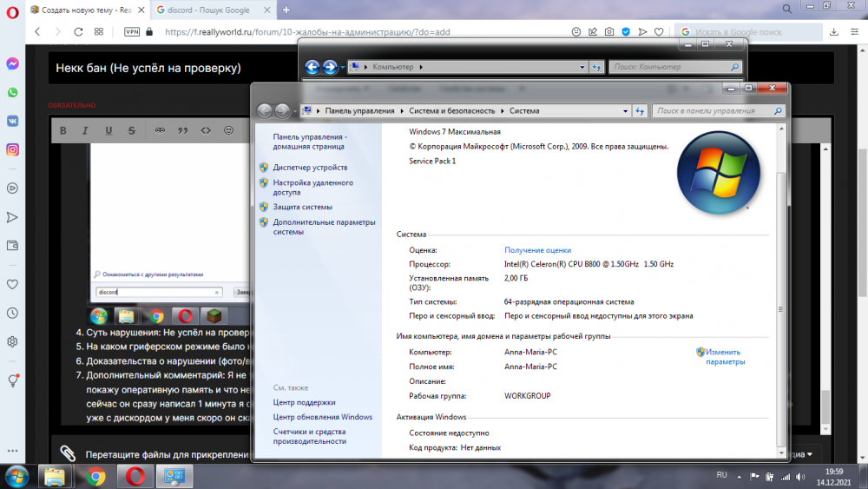The image size is (868, 489).
Task: Insert a link in the forum editor
Action: pyautogui.click(x=160, y=130)
